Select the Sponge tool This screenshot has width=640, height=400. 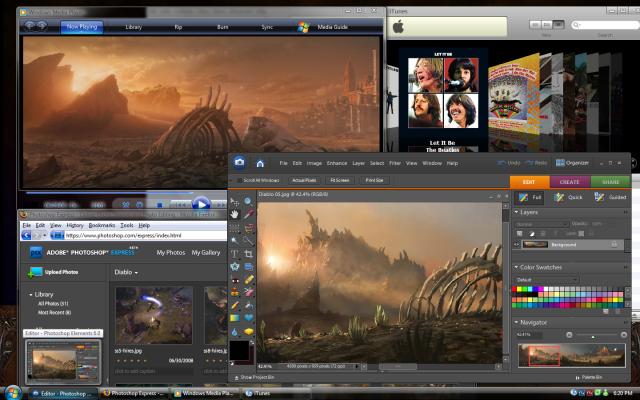(249, 332)
